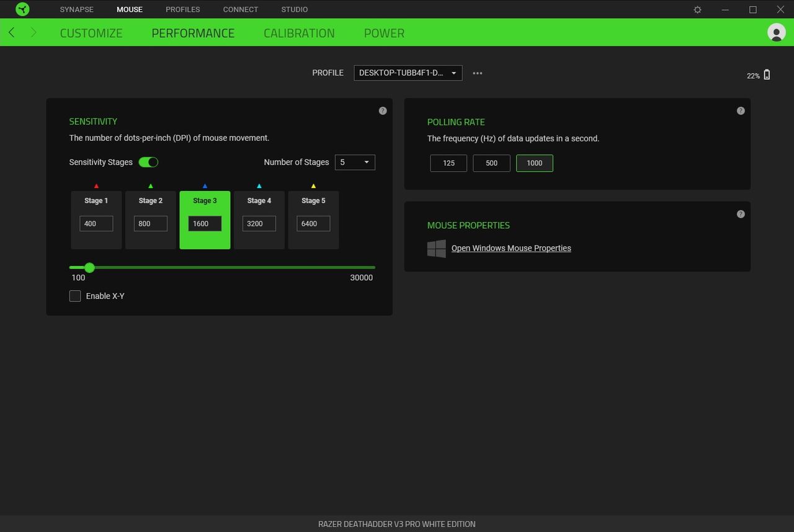Click the 22% battery percentage text
Screen dimensions: 794x532
tap(753, 76)
